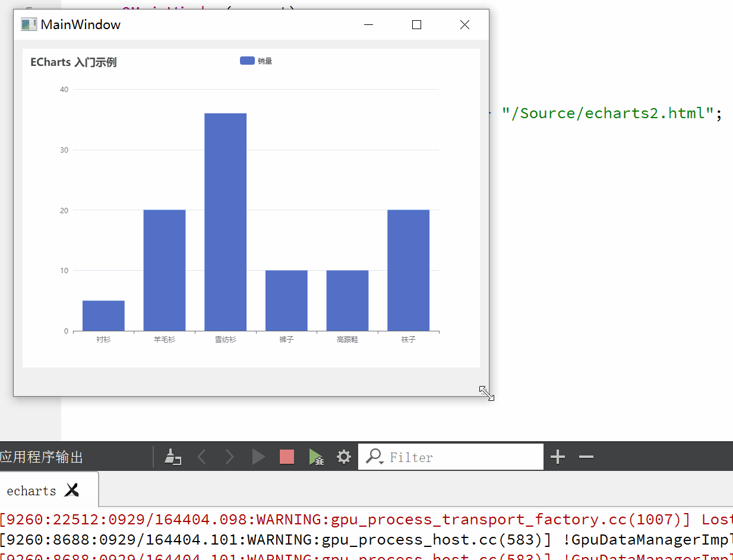Stop the running program red square
Viewport: 733px width, 560px height.
point(287,457)
